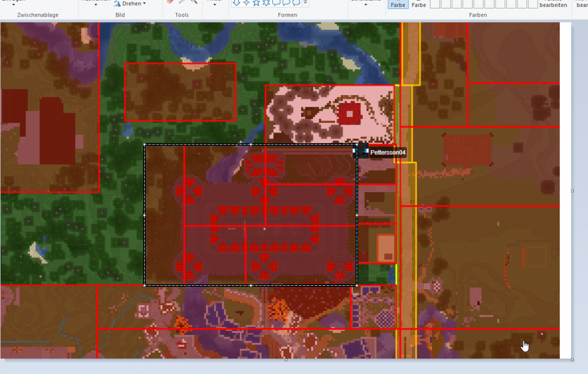Screen dimensions: 588x374
Task: Select the eraser tool
Action: 170,2
